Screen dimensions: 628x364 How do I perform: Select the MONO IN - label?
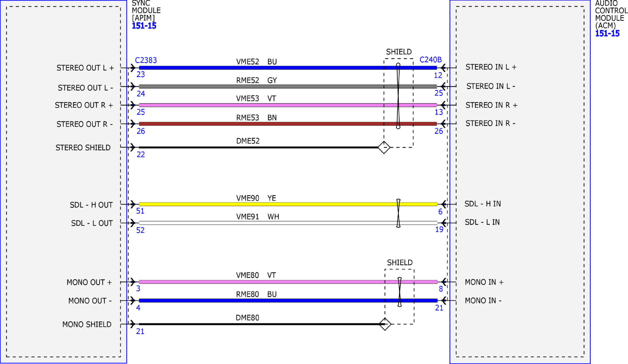(x=483, y=301)
